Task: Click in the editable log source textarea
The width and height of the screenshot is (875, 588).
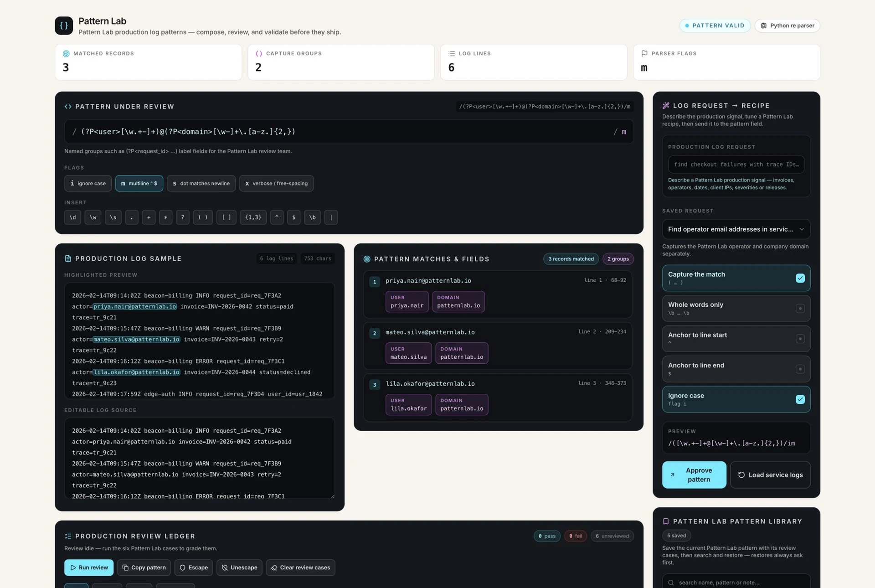Action: (x=200, y=458)
